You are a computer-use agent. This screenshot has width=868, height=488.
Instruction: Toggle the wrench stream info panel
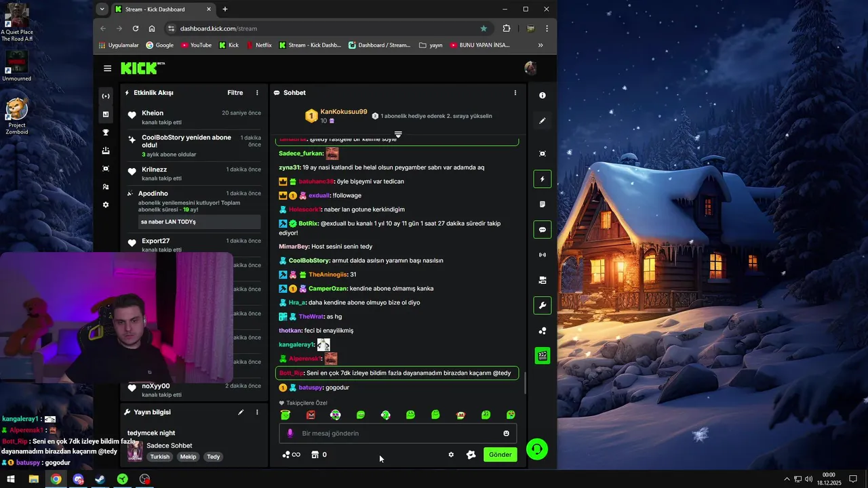542,306
